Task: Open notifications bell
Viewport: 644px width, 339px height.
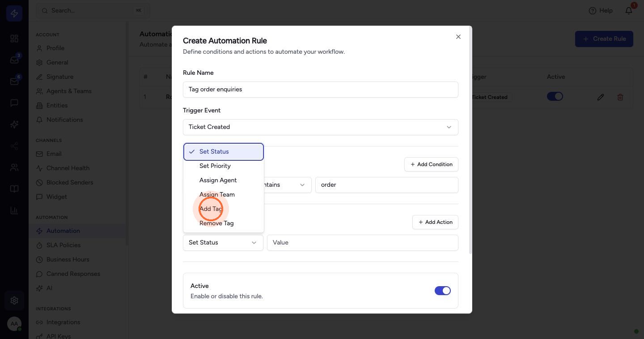Action: click(629, 10)
